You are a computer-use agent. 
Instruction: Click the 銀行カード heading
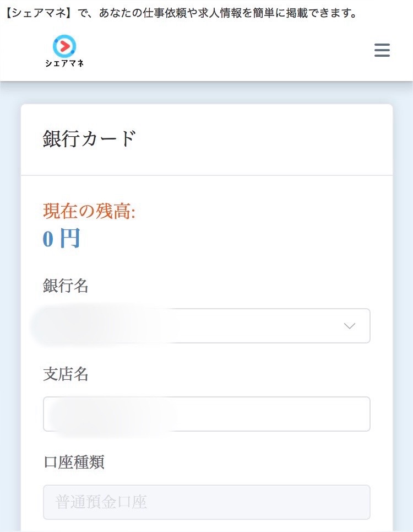pyautogui.click(x=89, y=139)
